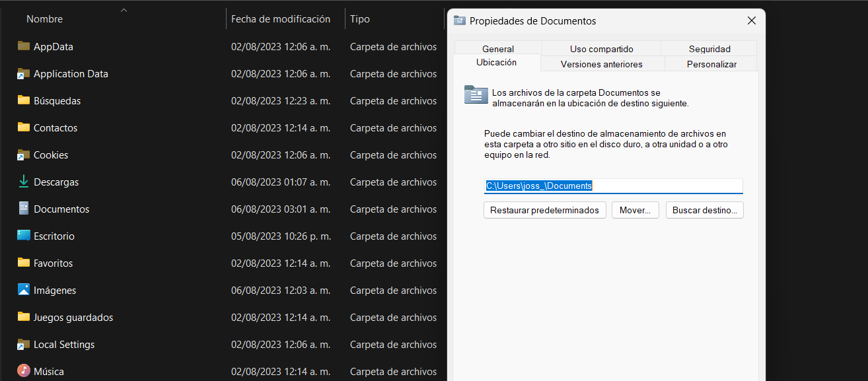Select the Descargas folder name

pyautogui.click(x=56, y=182)
